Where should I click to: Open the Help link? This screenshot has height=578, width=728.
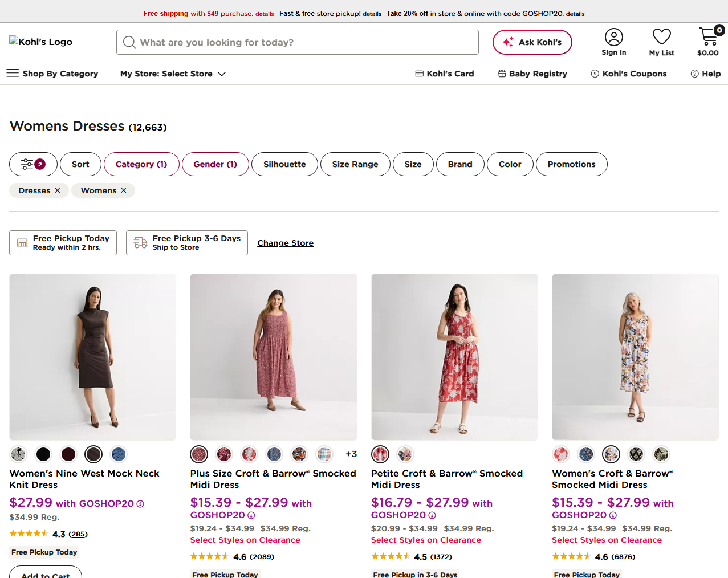706,74
